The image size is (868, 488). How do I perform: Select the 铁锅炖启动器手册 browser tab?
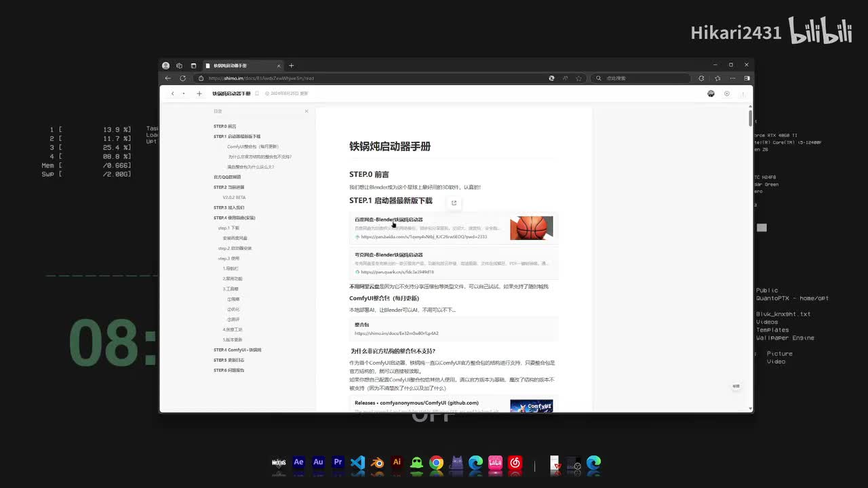pos(241,66)
